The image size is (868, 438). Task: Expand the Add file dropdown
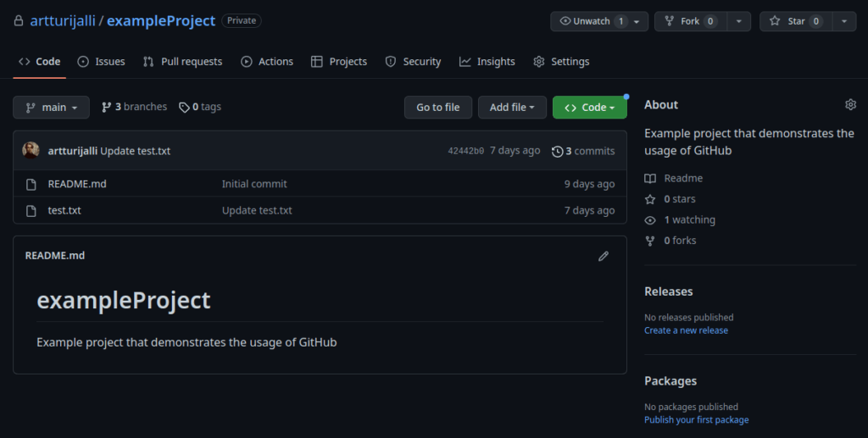coord(512,108)
